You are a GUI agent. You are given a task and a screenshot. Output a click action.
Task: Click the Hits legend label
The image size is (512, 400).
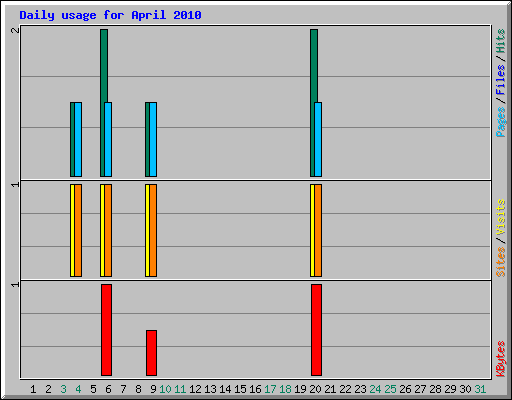click(500, 41)
